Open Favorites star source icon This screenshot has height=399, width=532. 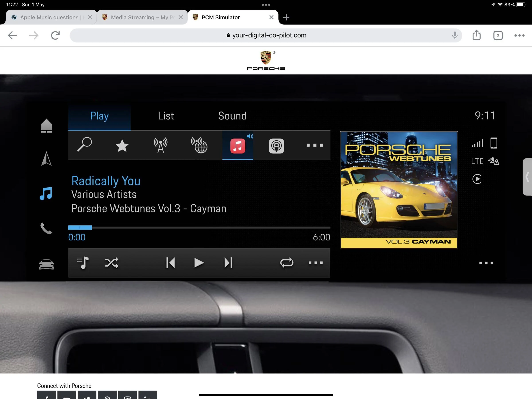coord(122,146)
